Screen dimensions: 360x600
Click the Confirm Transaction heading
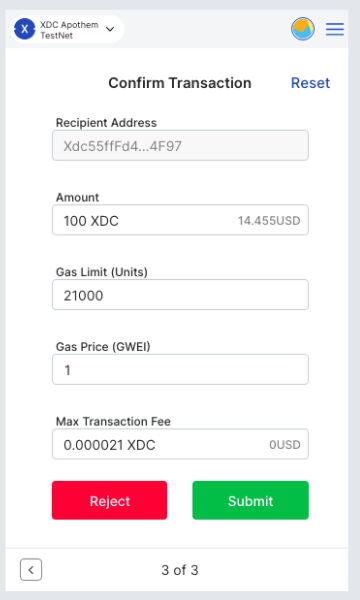(x=180, y=83)
